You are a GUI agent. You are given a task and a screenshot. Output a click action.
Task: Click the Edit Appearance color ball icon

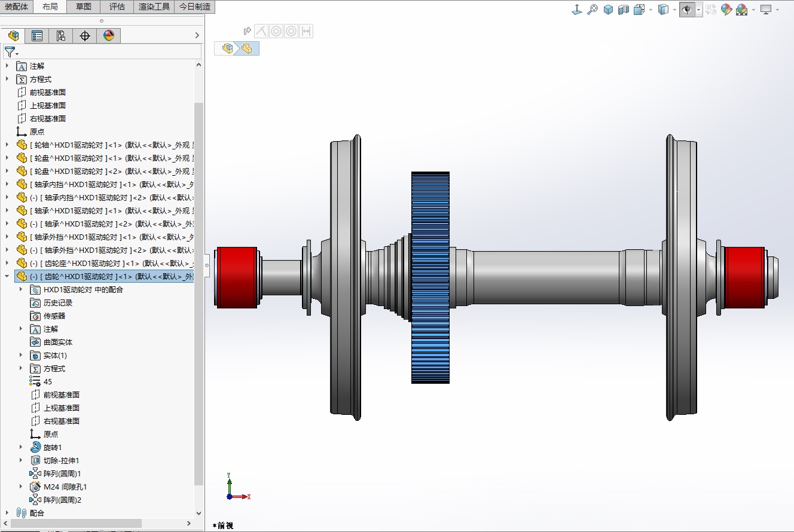coord(726,10)
